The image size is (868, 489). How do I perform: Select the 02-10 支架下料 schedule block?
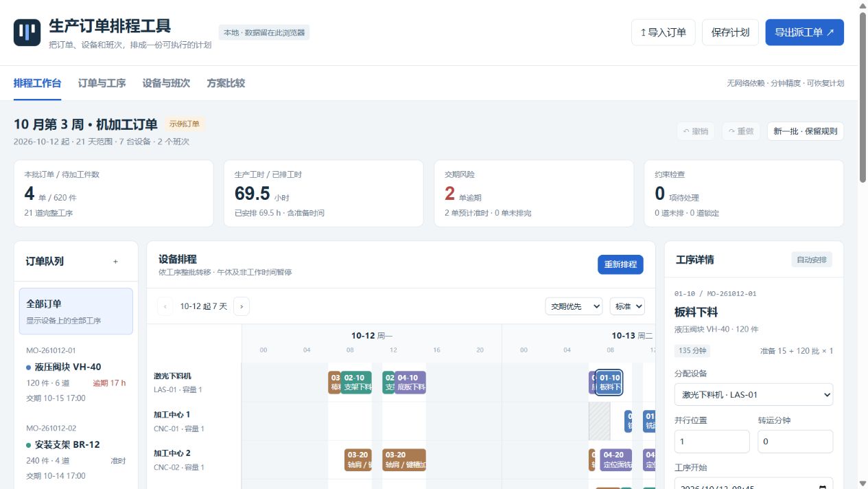[356, 383]
